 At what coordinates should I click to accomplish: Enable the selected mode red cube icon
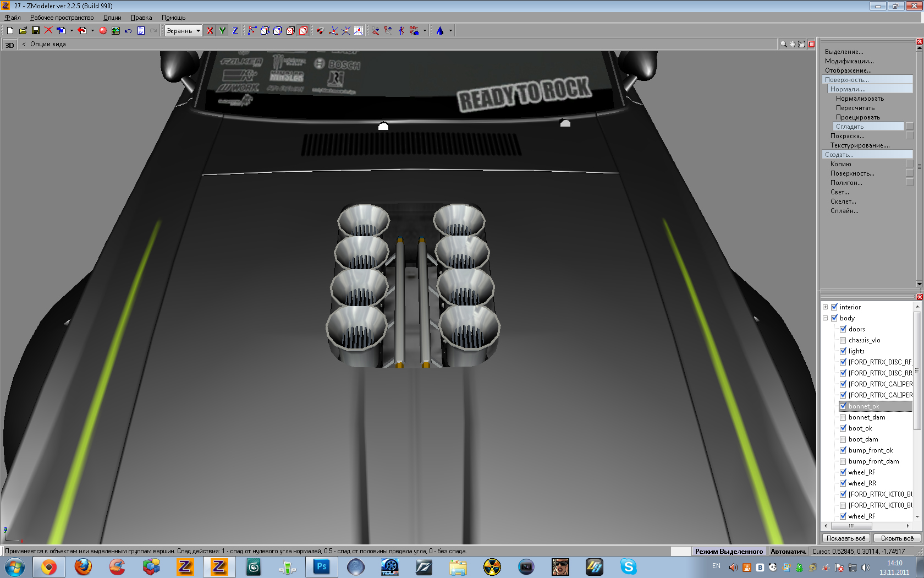point(303,31)
